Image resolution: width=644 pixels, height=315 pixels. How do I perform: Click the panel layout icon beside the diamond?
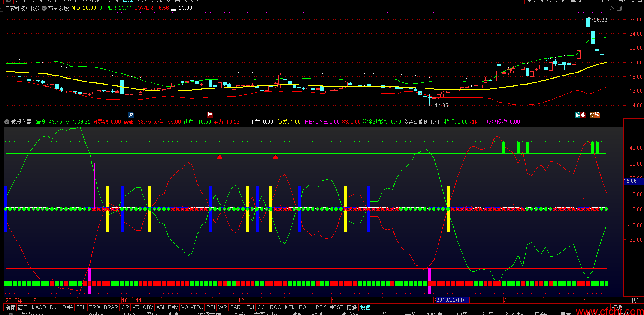(619, 8)
